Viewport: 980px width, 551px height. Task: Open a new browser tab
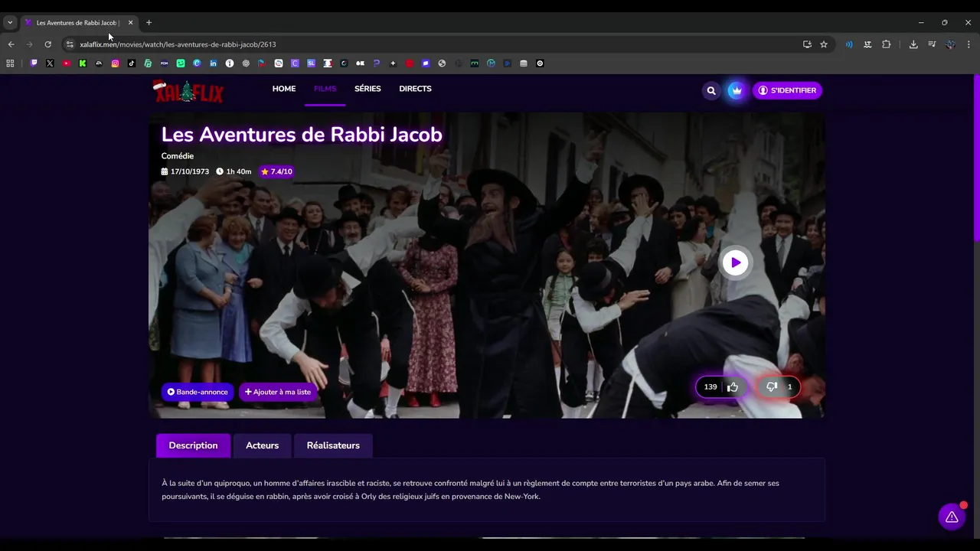click(149, 22)
